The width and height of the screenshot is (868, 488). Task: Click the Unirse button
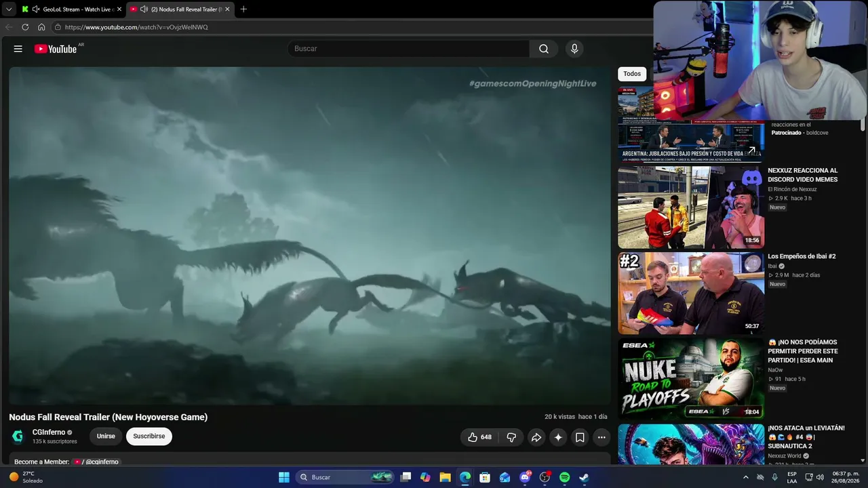tap(106, 436)
